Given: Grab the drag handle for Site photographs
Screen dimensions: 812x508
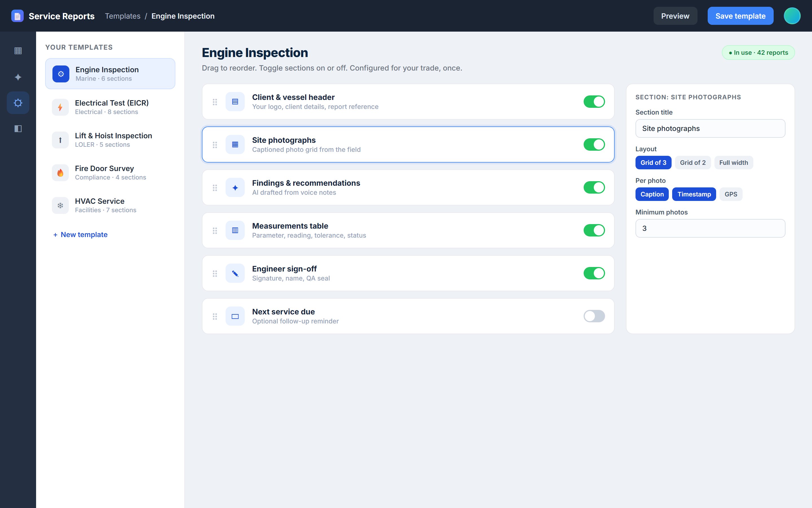Looking at the screenshot, I should [x=215, y=145].
